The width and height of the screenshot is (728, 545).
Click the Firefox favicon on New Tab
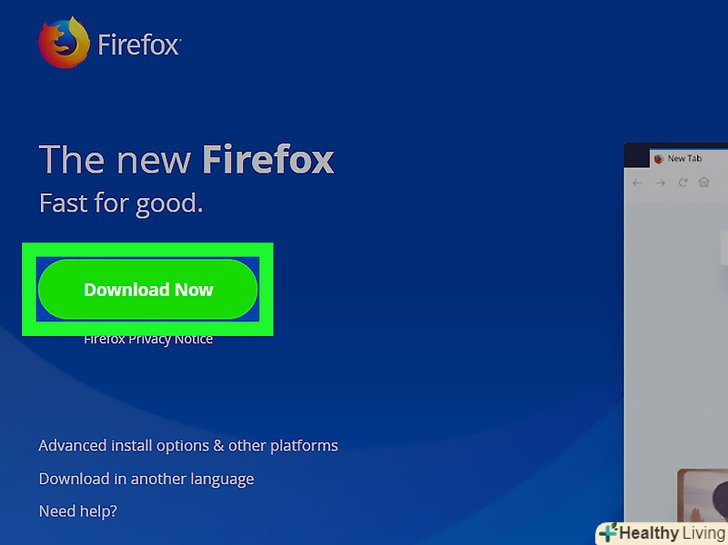[x=658, y=159]
